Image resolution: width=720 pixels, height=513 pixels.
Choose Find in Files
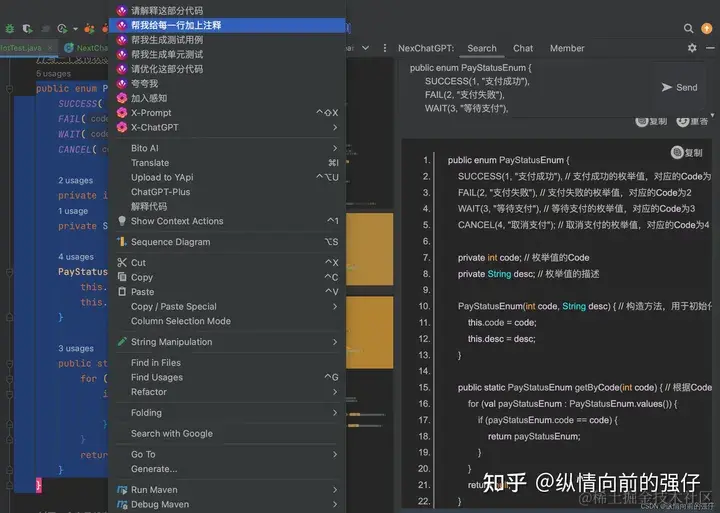coord(227,362)
